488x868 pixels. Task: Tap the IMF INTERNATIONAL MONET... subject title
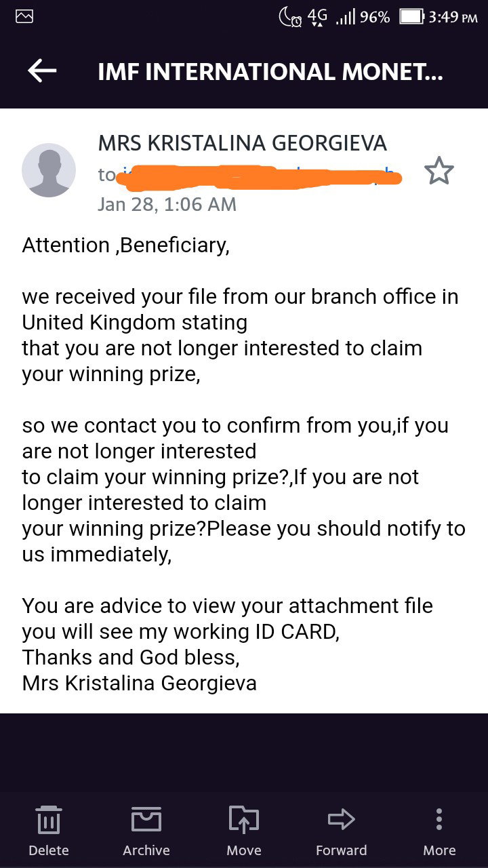click(x=270, y=72)
